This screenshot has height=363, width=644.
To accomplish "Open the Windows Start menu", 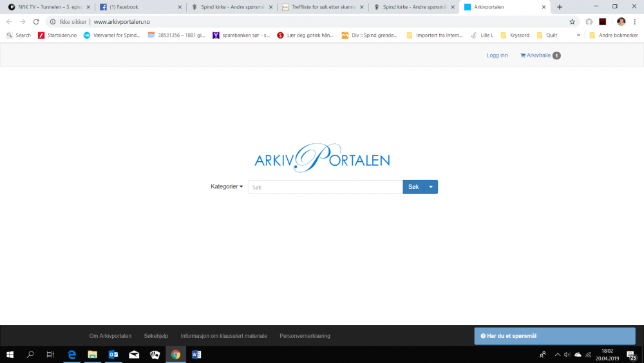I will tap(10, 355).
